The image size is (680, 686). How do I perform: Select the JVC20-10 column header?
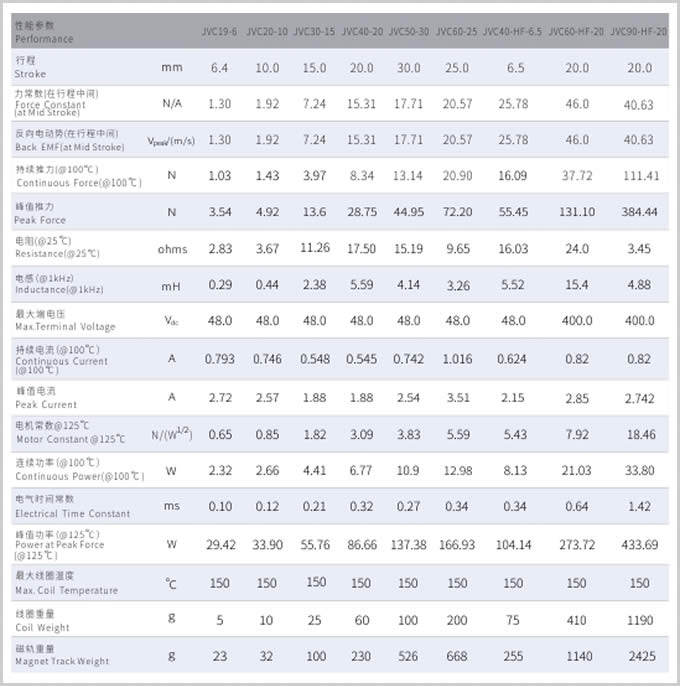click(x=267, y=32)
